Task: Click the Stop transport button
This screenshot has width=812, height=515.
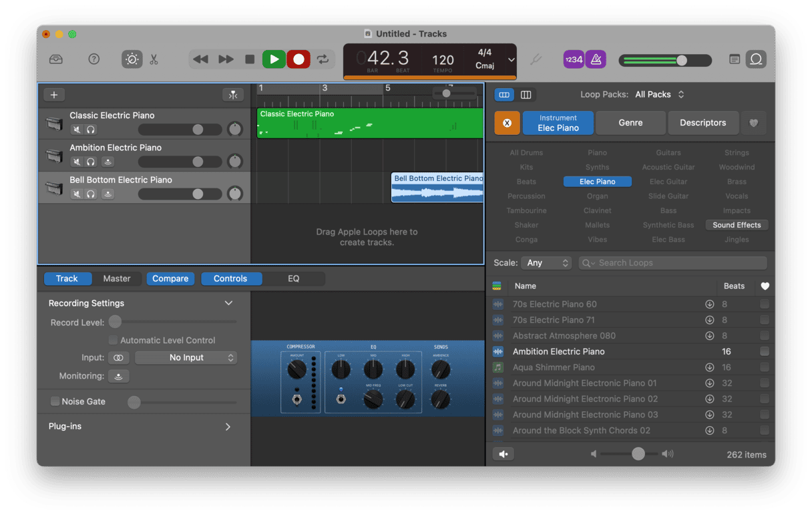Action: [x=250, y=59]
